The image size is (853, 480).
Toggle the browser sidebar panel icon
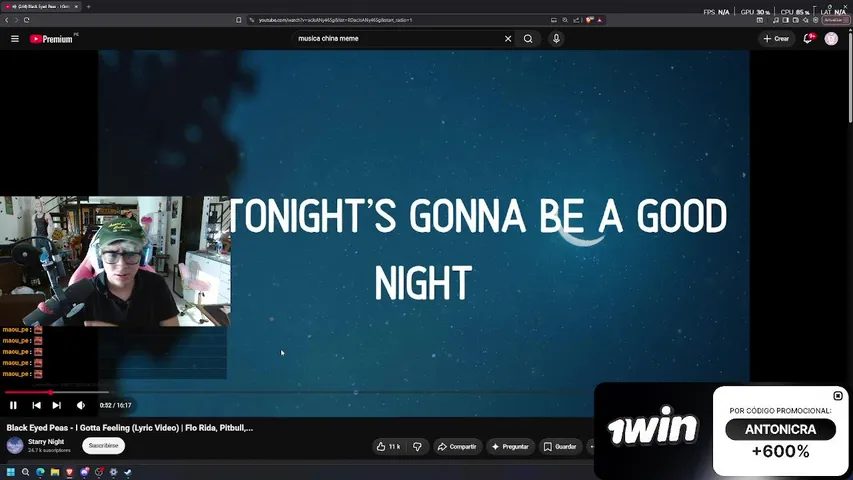tap(786, 20)
